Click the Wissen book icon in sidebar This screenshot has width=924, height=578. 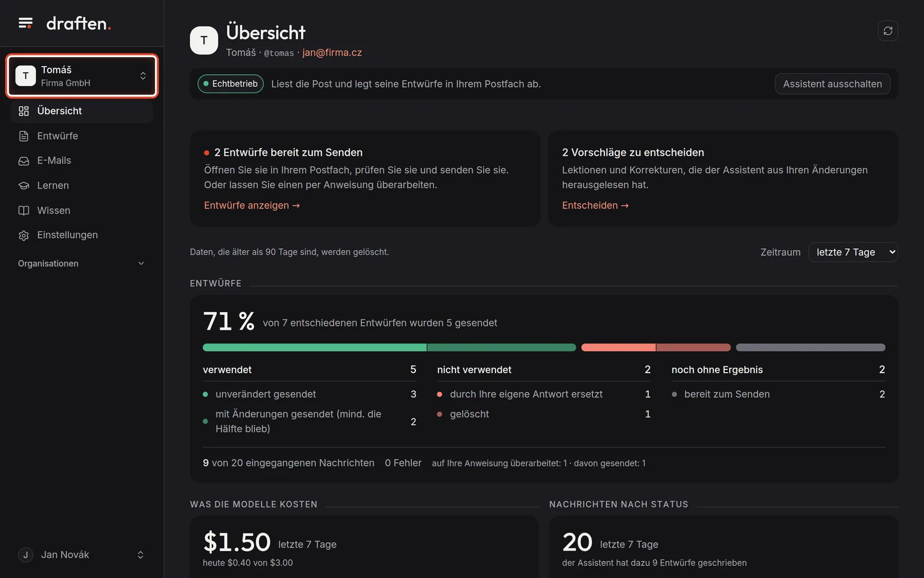(24, 210)
